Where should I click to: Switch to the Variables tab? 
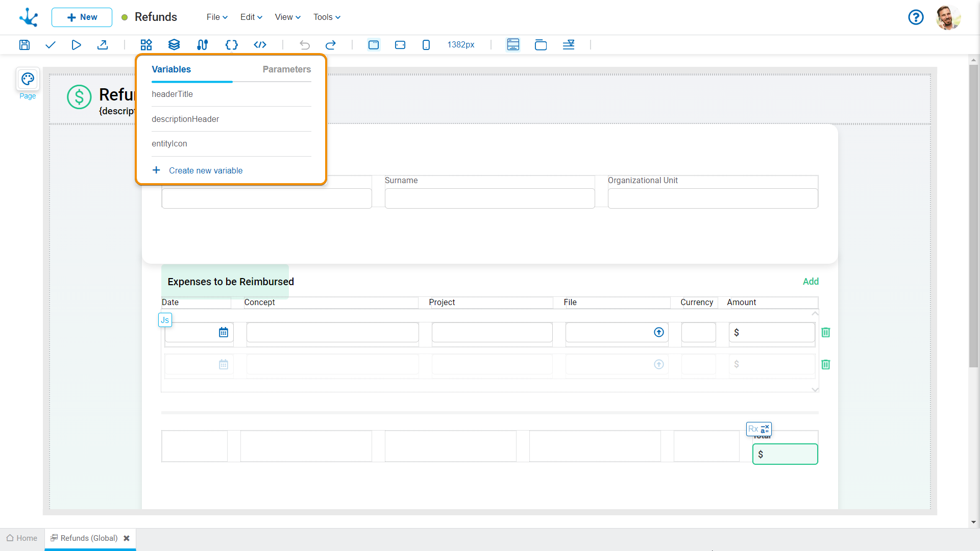pos(171,69)
